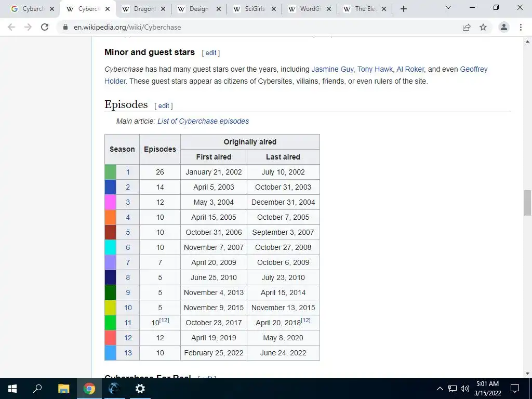Screen dimensions: 532x399
Task: Reload the Cyberchase Wikipedia page
Action: tap(45, 27)
